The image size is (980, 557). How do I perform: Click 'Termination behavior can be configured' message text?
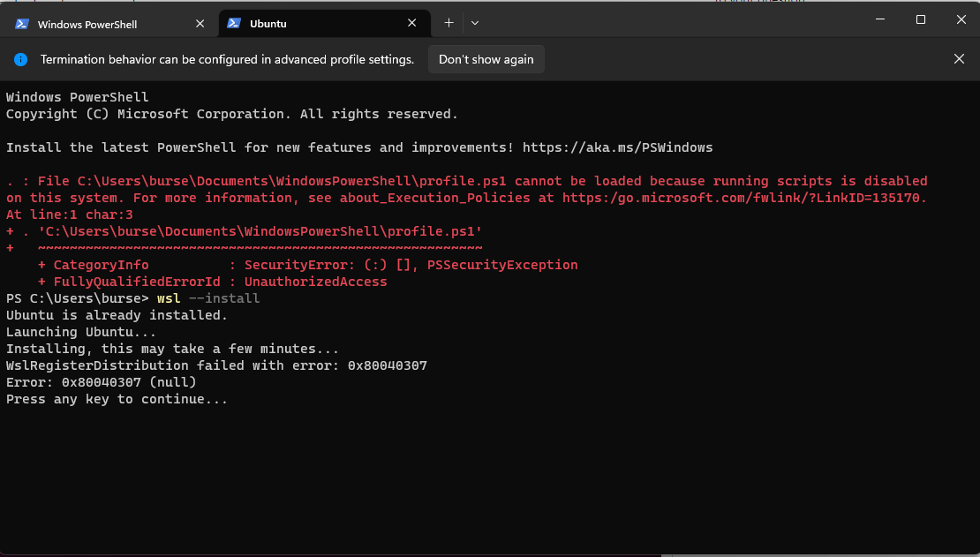point(228,59)
